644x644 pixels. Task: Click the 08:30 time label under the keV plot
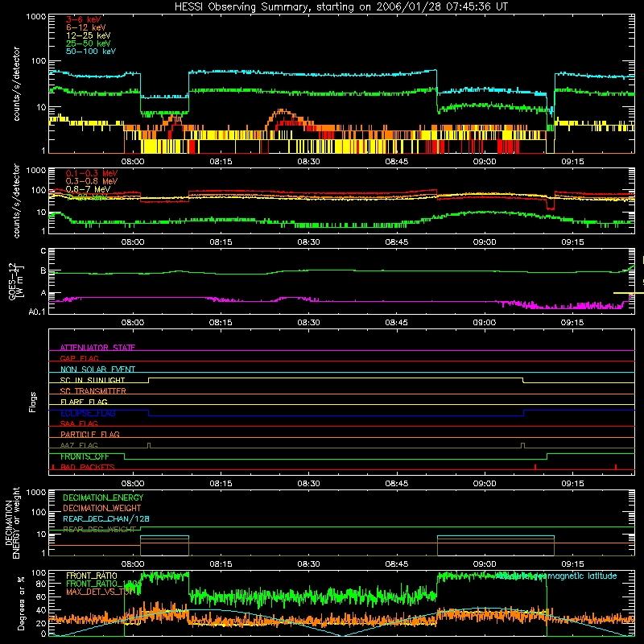(308, 162)
